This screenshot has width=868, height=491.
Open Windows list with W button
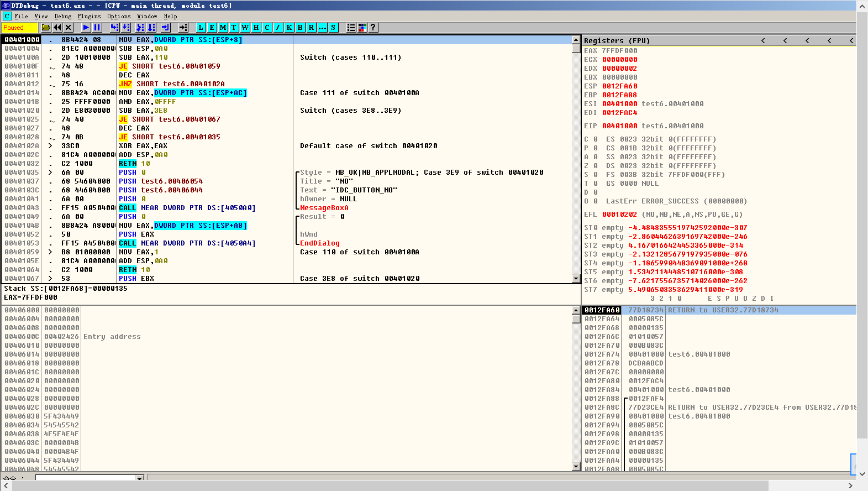click(245, 28)
